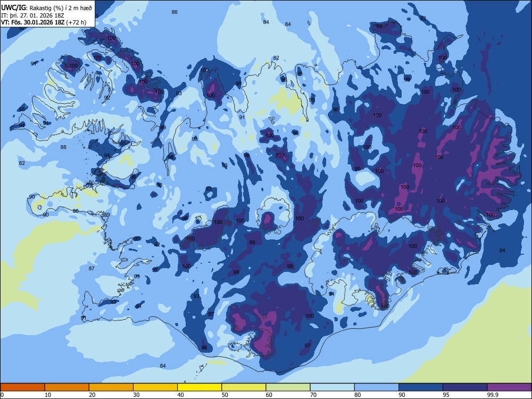532x399 pixels.
Task: Click the title text 'Rakastig (%) í 2 m hæð'
Action: click(x=61, y=7)
